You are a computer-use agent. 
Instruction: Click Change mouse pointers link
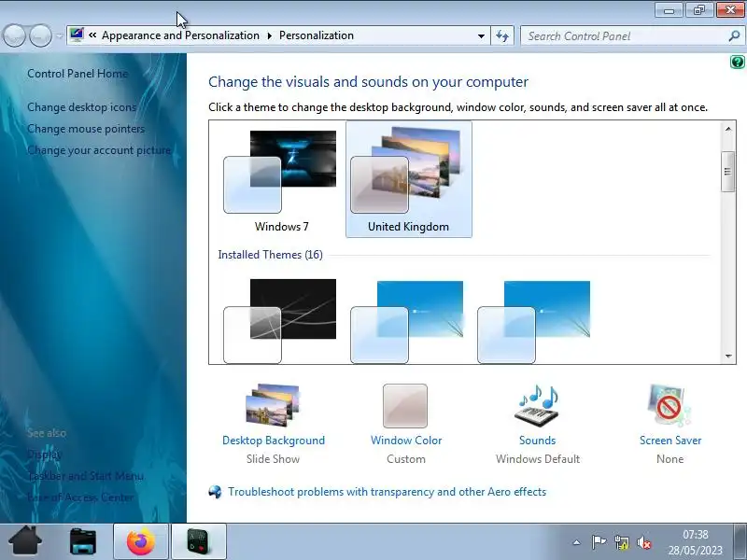coord(86,129)
